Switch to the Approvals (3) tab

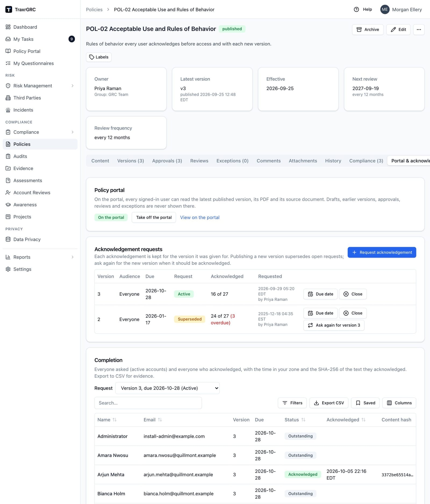167,161
